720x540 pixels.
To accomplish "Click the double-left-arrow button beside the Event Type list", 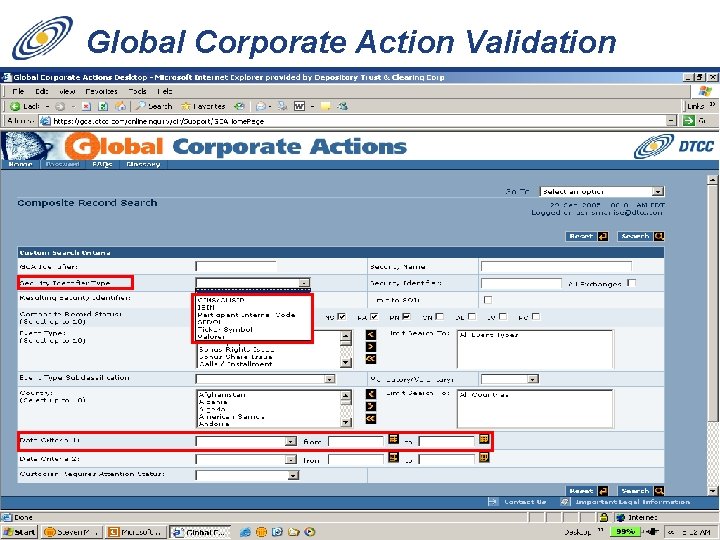I will (371, 359).
